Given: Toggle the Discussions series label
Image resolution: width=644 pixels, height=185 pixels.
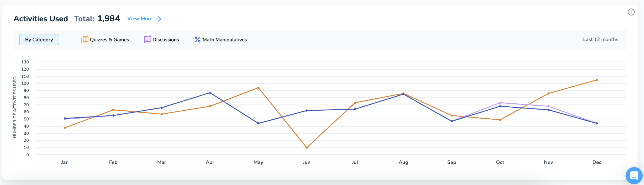Looking at the screenshot, I should (x=166, y=40).
